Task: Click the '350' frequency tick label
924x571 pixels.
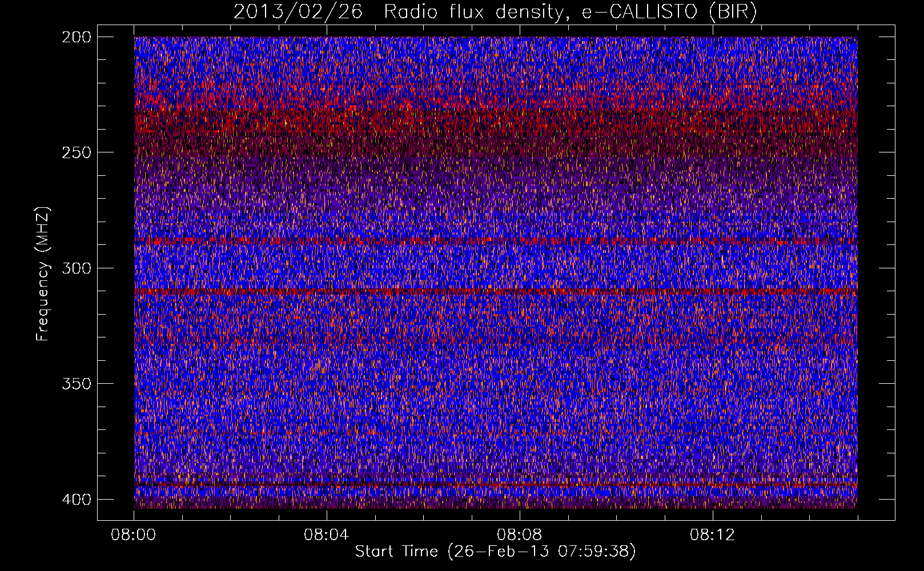Action: coord(76,383)
